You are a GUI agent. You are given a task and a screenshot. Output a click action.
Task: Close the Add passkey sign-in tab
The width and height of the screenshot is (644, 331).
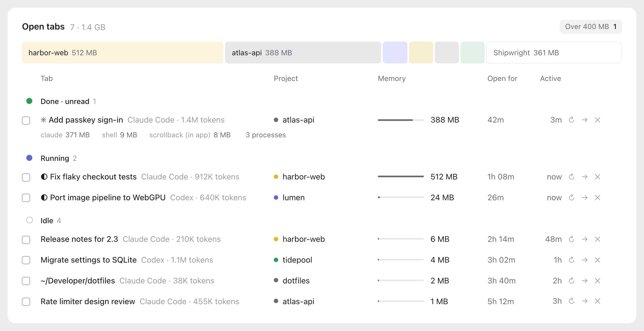pyautogui.click(x=597, y=120)
